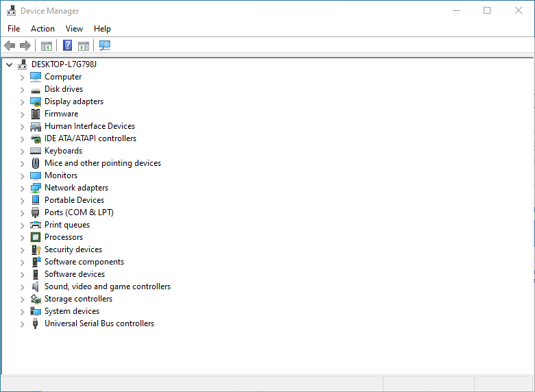
Task: Click the Ports (COM & LPT) icon
Action: pyautogui.click(x=36, y=212)
